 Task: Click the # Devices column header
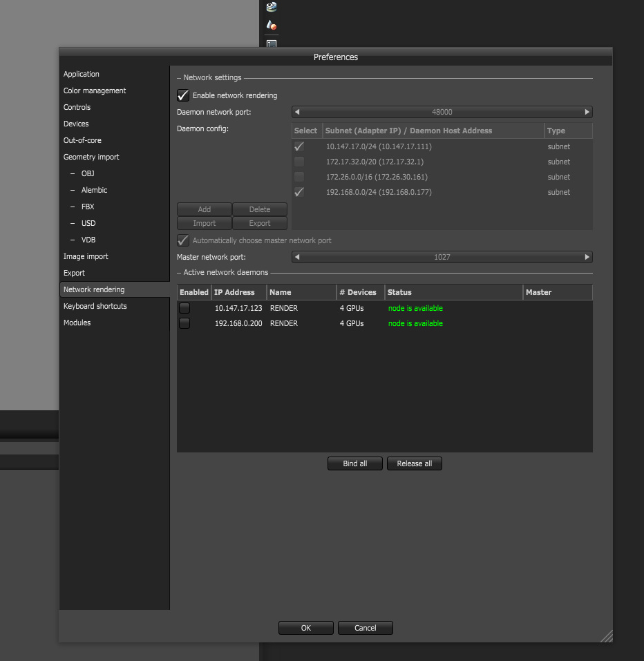click(x=361, y=292)
